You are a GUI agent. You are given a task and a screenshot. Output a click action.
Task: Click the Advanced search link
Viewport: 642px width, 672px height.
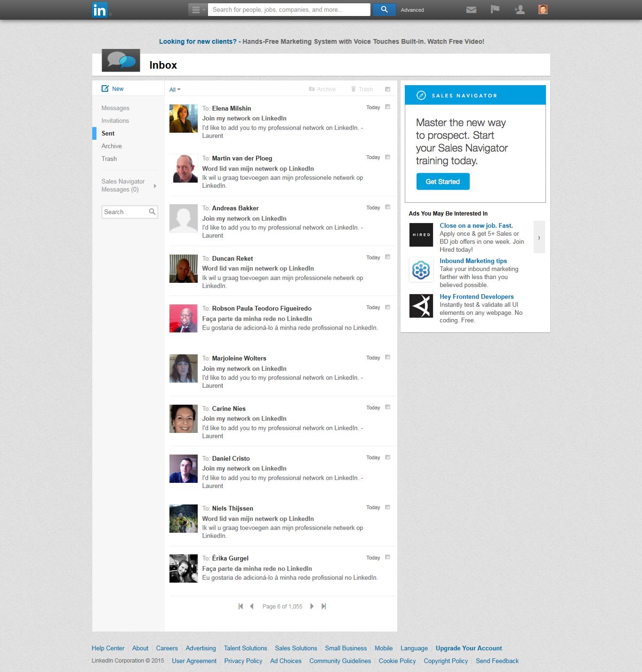[412, 10]
